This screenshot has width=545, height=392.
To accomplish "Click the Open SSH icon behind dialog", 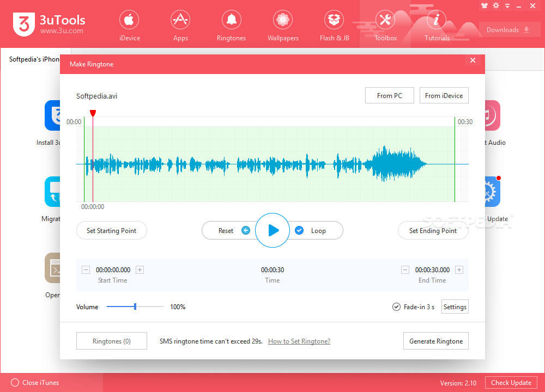I will point(52,268).
